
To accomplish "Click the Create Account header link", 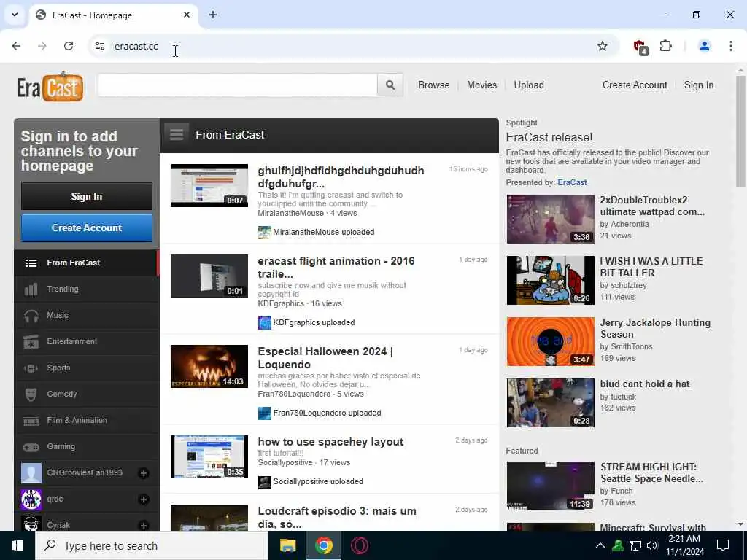I will tap(635, 85).
